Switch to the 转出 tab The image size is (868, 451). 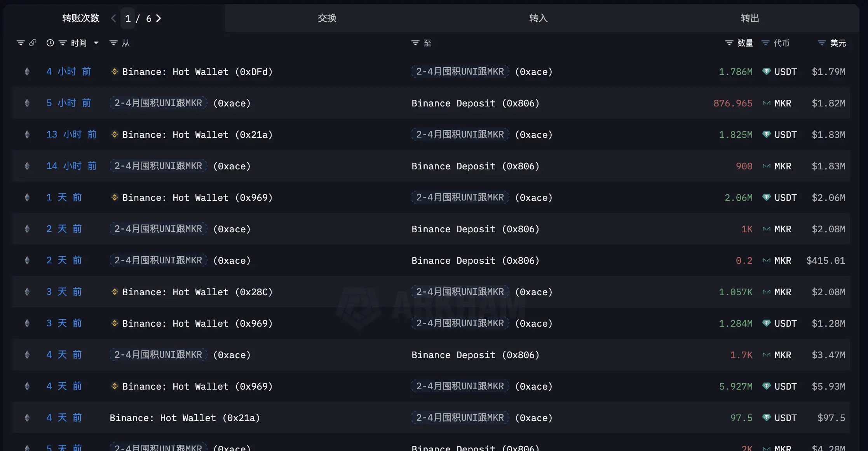pyautogui.click(x=750, y=18)
